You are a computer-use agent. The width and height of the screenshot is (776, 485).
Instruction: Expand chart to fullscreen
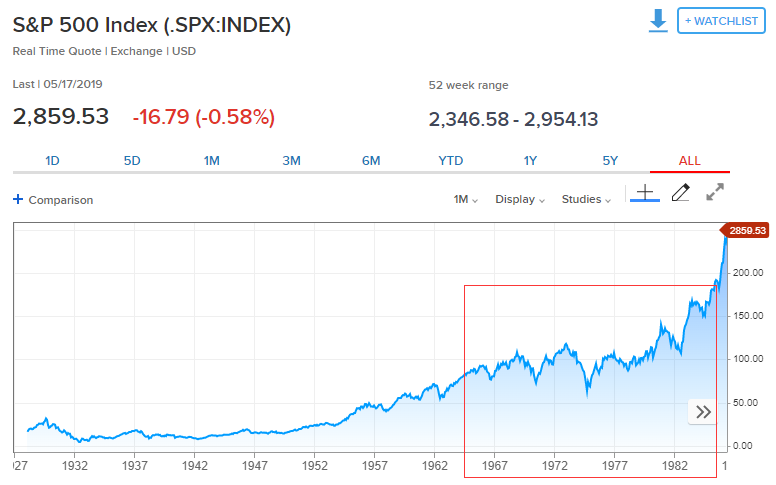tap(715, 194)
